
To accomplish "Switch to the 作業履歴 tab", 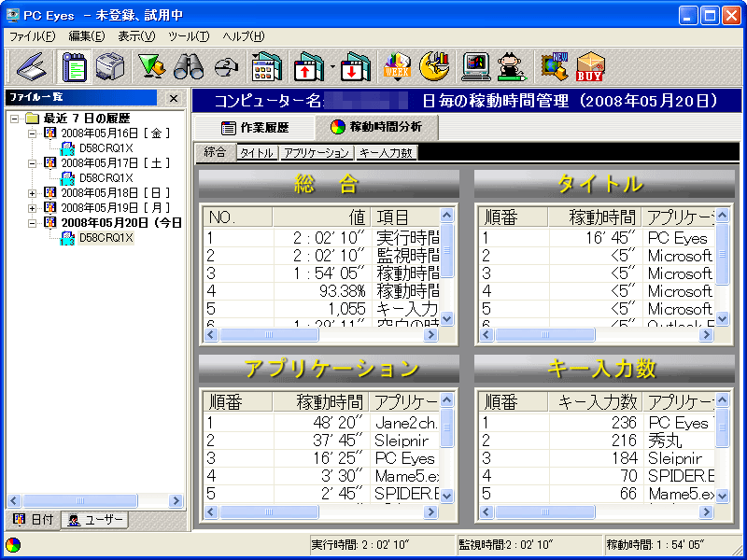I will (x=254, y=128).
